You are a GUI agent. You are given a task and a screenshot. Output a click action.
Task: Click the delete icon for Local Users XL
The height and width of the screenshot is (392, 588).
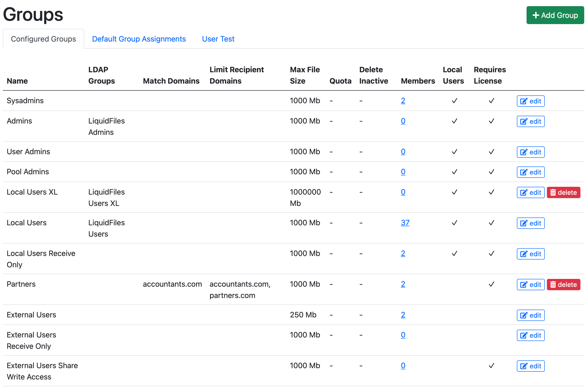click(564, 192)
